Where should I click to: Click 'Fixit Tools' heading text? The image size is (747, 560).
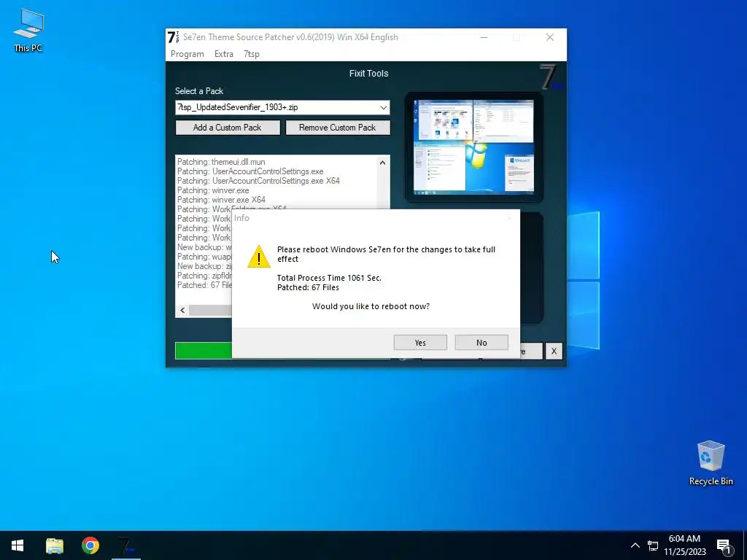[368, 74]
